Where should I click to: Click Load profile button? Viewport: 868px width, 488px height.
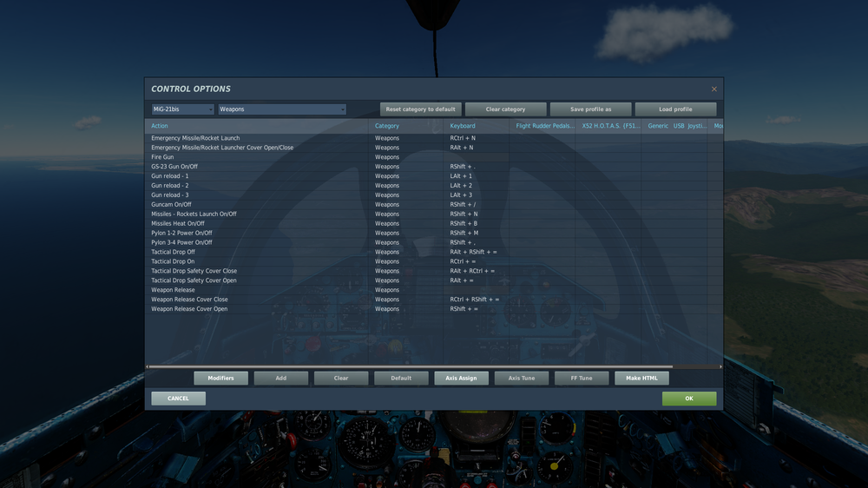click(675, 109)
